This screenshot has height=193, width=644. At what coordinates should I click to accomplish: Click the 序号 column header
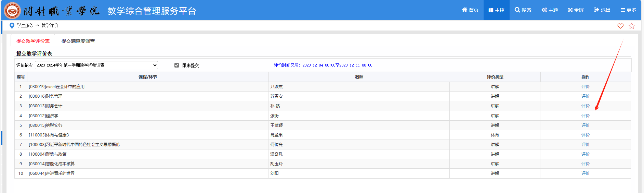[x=21, y=77]
